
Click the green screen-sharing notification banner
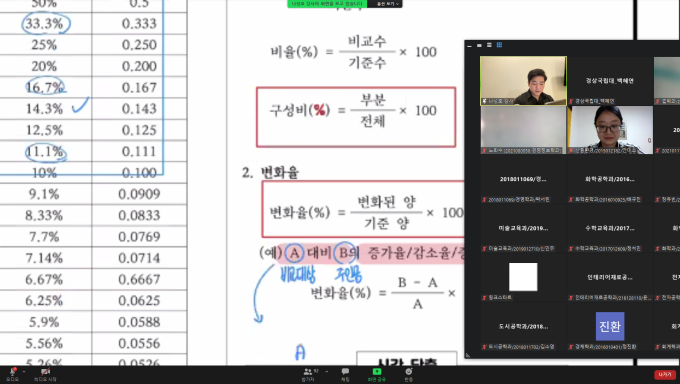[x=327, y=4]
